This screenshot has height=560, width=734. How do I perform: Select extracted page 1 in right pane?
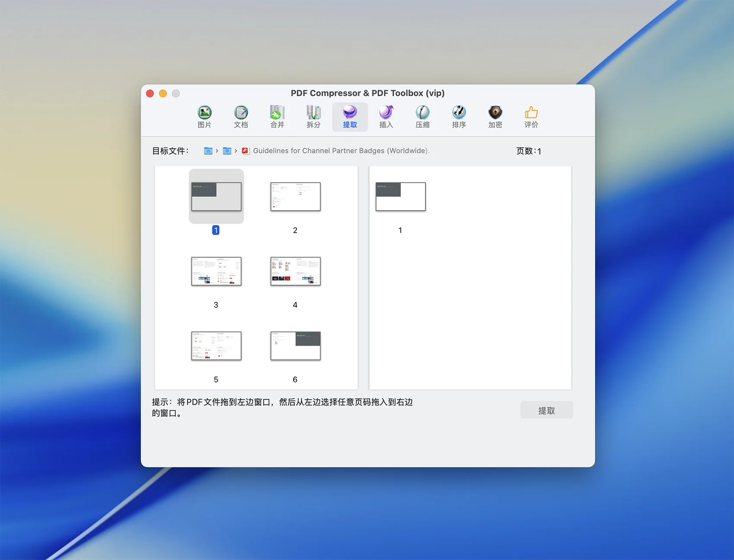pyautogui.click(x=400, y=196)
